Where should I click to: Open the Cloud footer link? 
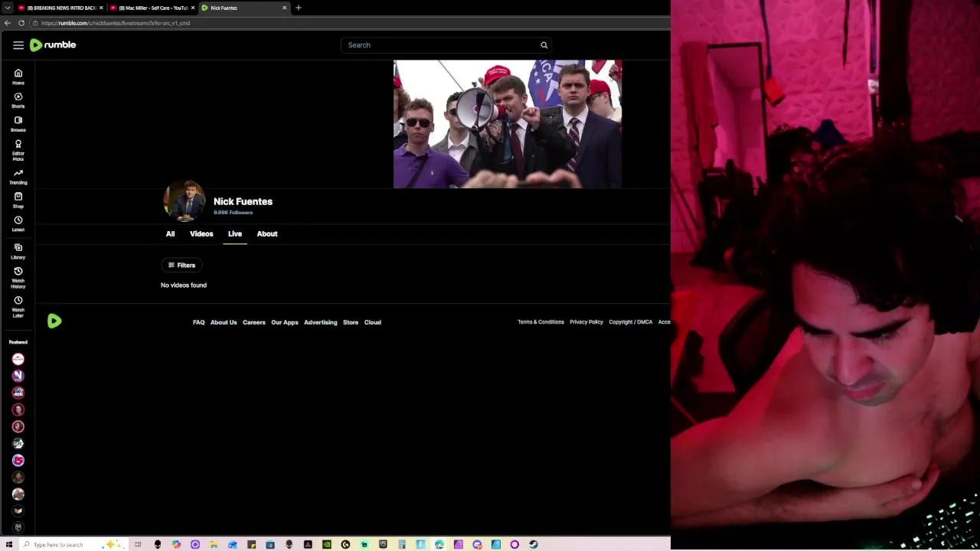pyautogui.click(x=373, y=322)
